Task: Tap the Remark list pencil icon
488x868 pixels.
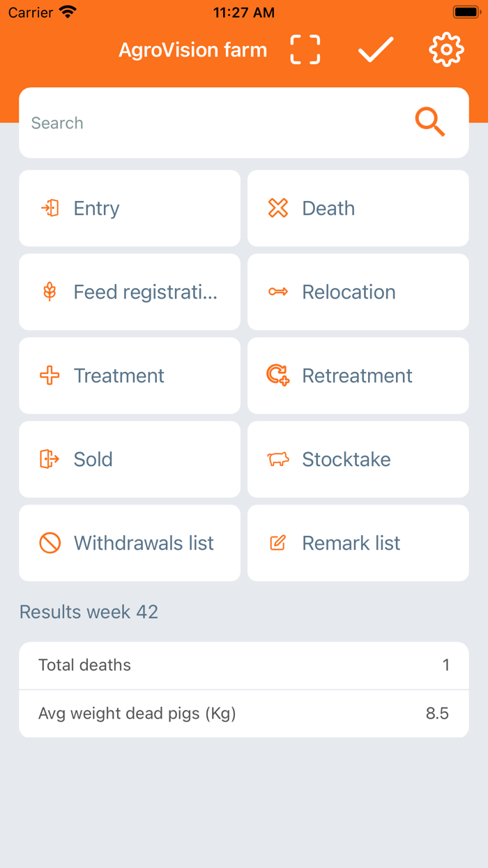Action: (278, 543)
